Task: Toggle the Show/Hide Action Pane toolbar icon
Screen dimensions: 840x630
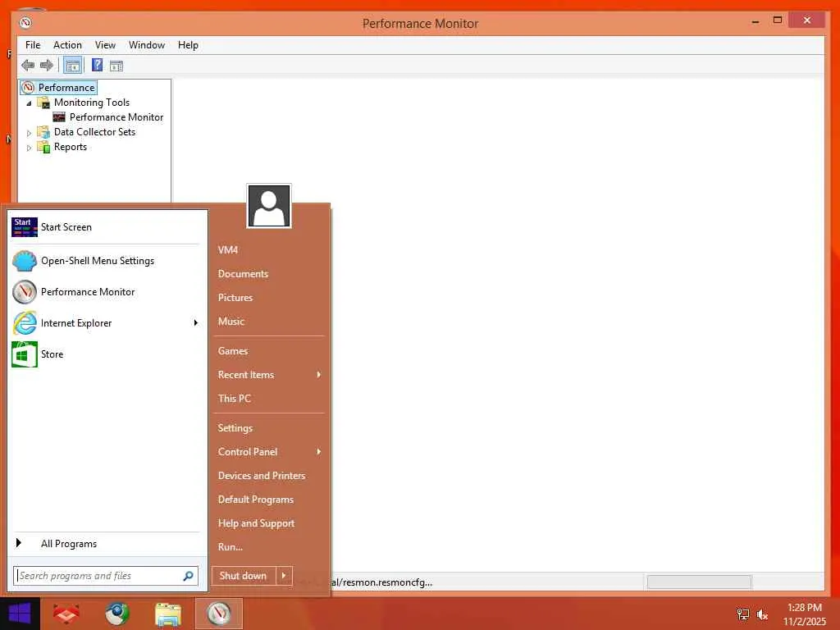Action: pyautogui.click(x=116, y=66)
